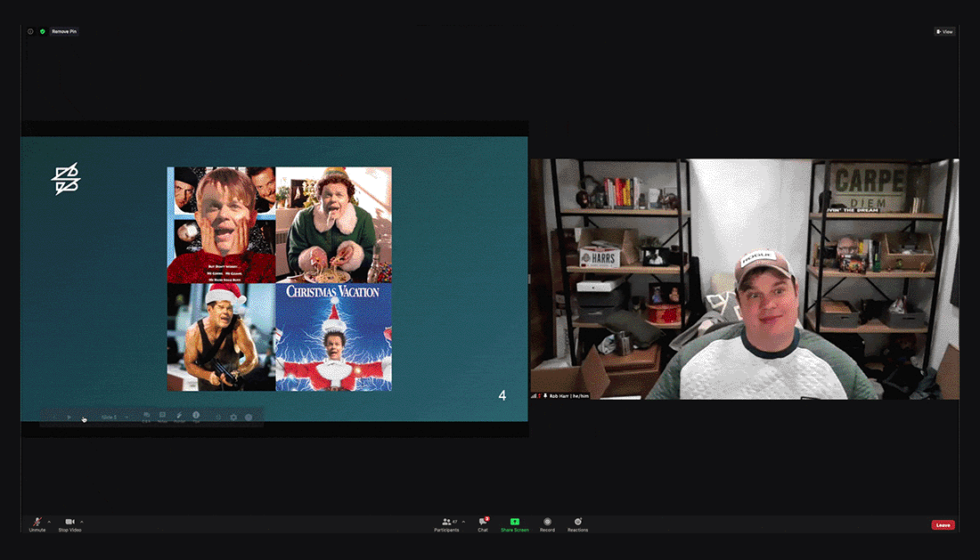Open the Participants panel
Screen dimensions: 980x560
446,524
